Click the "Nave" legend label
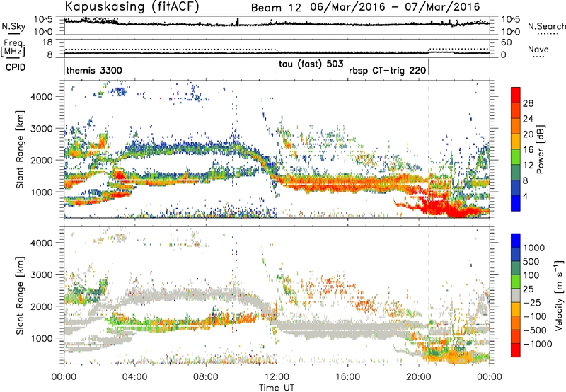 pos(538,49)
